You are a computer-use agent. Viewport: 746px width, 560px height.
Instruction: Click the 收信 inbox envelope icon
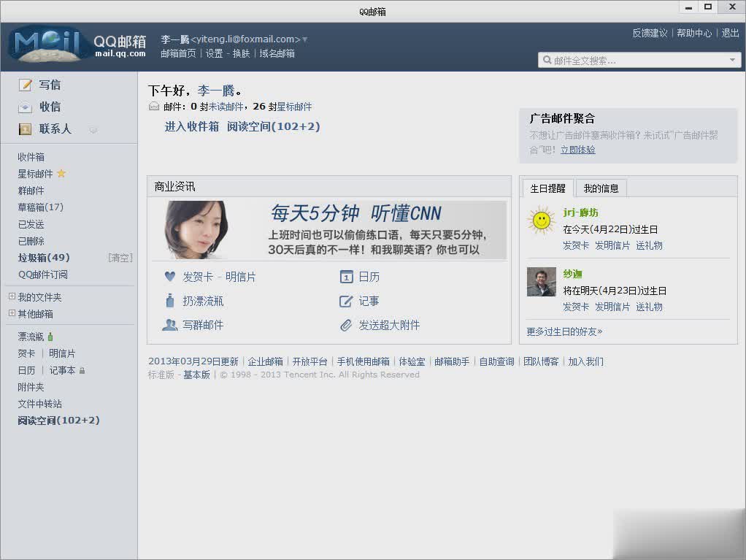(x=25, y=107)
